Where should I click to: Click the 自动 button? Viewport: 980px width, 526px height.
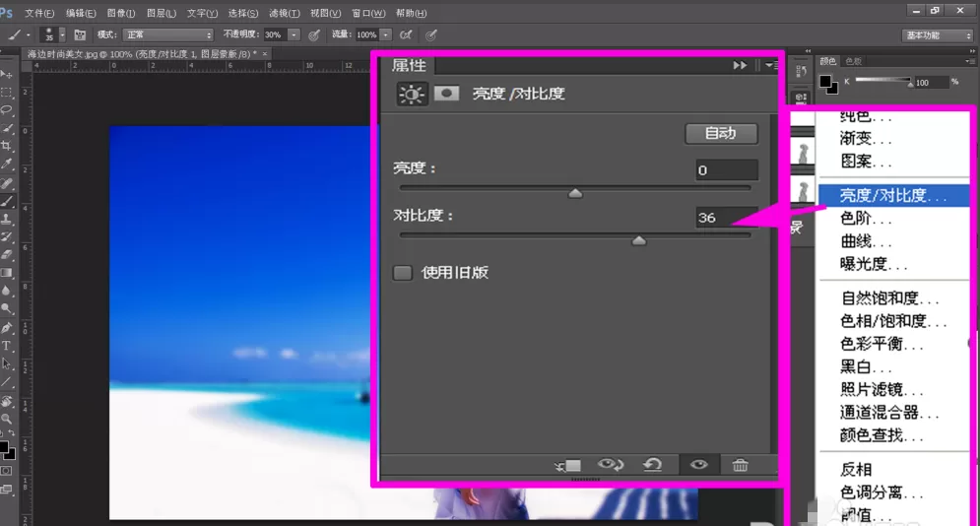721,133
